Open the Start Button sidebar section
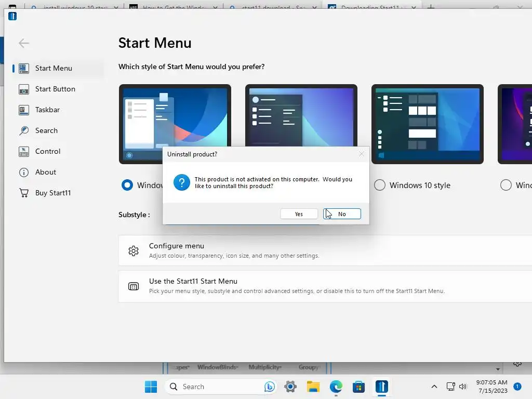Image resolution: width=532 pixels, height=399 pixels. click(58, 89)
